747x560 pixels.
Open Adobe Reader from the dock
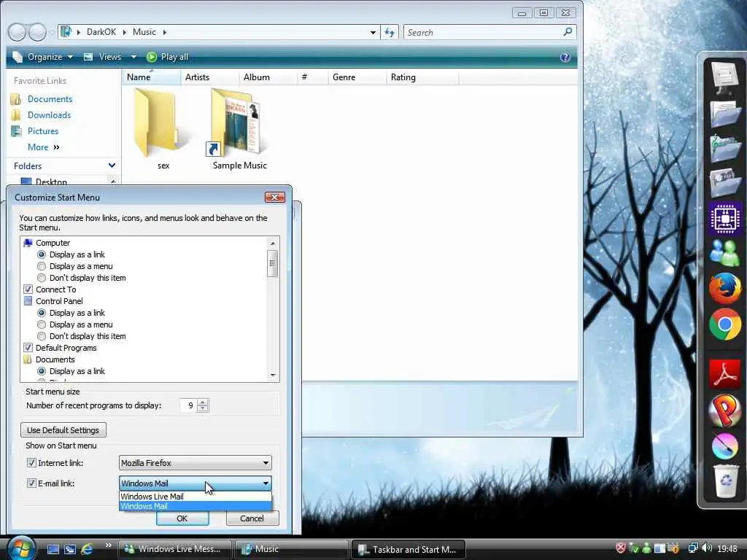click(x=724, y=374)
